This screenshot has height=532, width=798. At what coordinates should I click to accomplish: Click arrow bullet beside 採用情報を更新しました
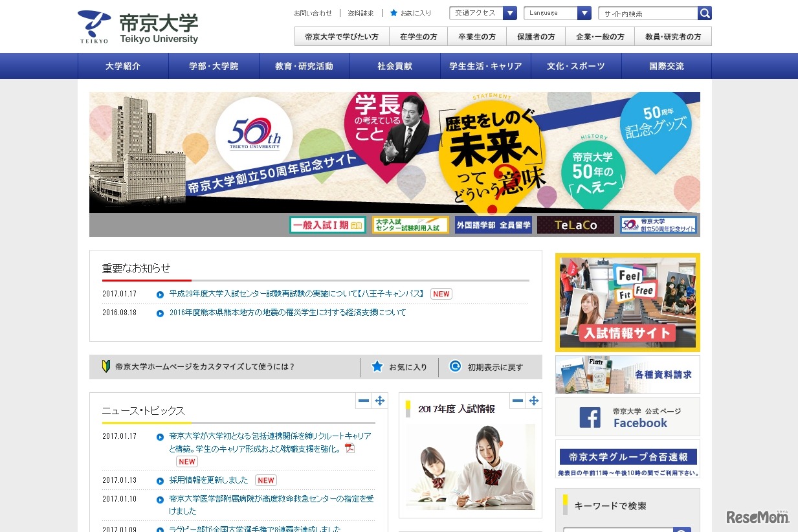[160, 481]
